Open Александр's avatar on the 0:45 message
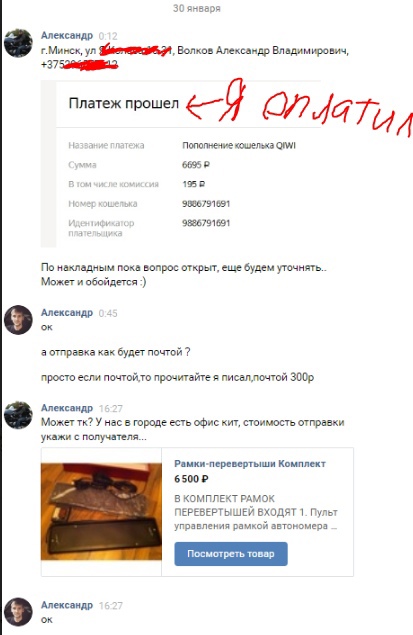413x635 pixels. [x=18, y=320]
